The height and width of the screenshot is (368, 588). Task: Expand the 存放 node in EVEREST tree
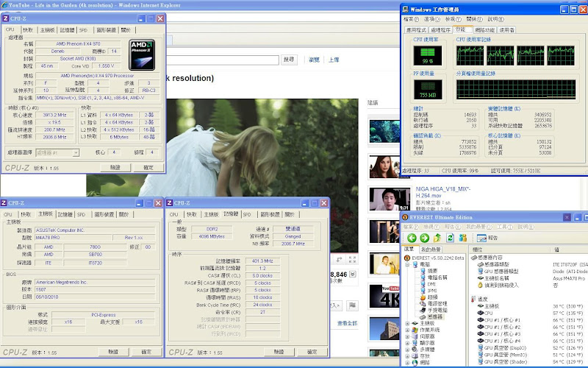click(x=407, y=356)
